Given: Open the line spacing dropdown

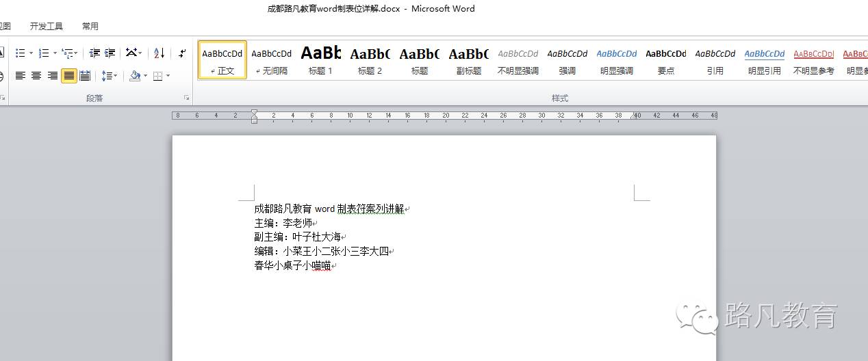Looking at the screenshot, I should click(x=109, y=76).
